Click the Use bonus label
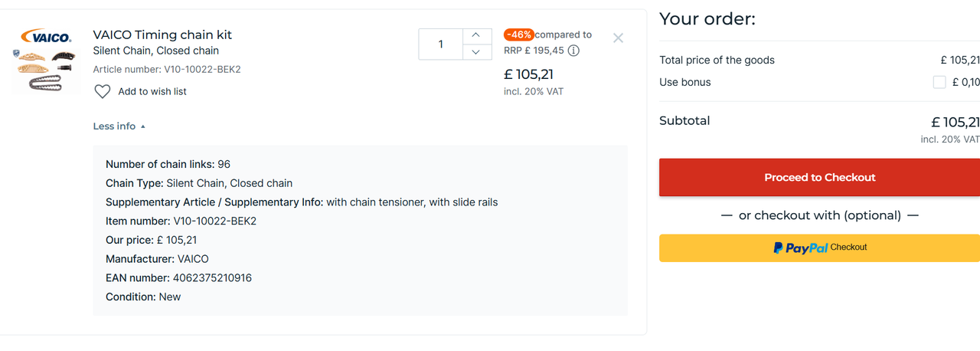Image resolution: width=980 pixels, height=351 pixels. [685, 82]
